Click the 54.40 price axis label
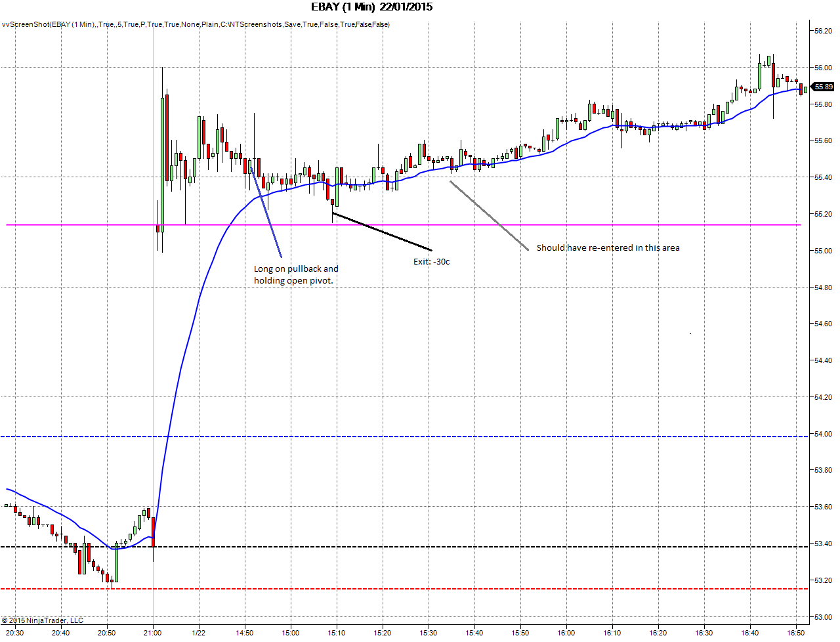The height and width of the screenshot is (642, 840). 823,360
